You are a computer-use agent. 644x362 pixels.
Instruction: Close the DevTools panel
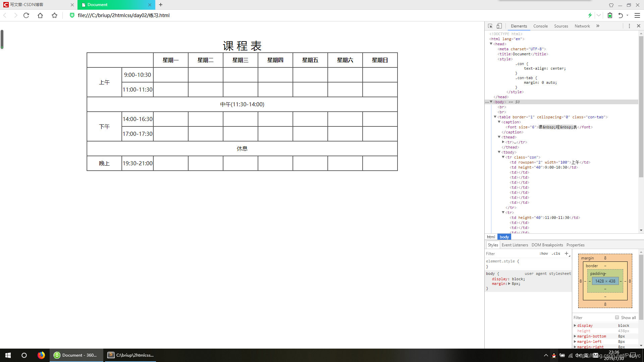[x=638, y=26]
